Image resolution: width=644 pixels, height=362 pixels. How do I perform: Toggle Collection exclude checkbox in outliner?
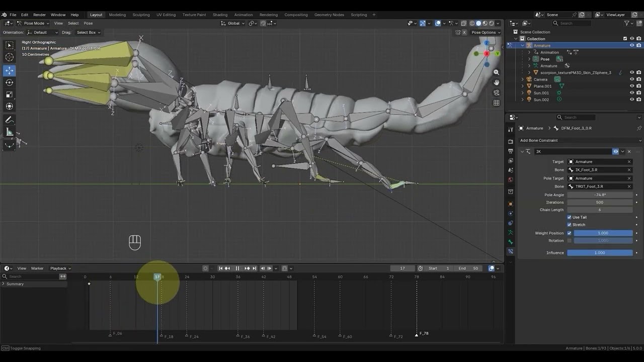[625, 39]
